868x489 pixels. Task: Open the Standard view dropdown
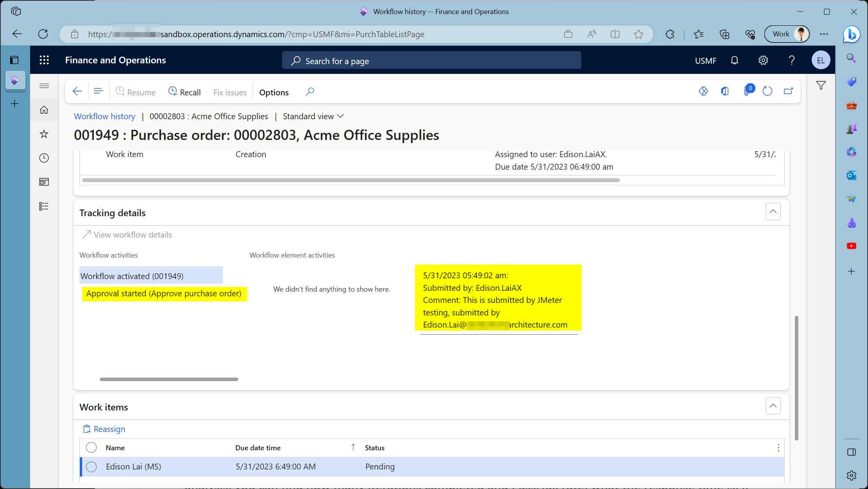[313, 116]
